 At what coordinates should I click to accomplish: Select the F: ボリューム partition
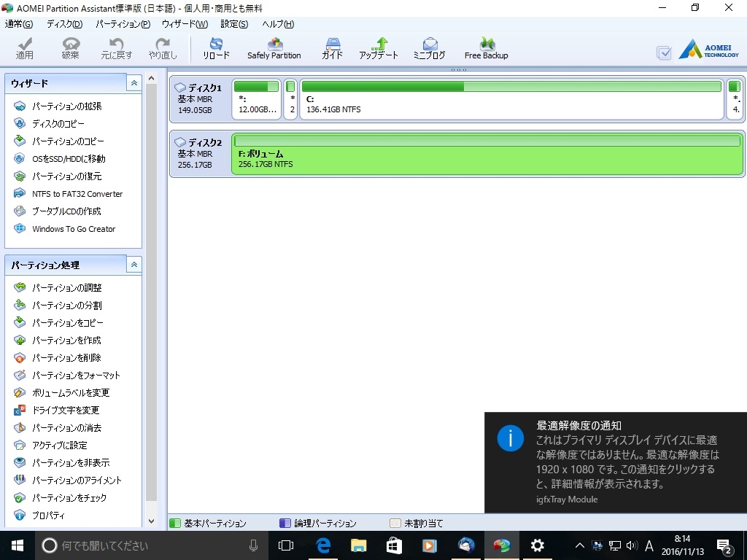coord(487,154)
